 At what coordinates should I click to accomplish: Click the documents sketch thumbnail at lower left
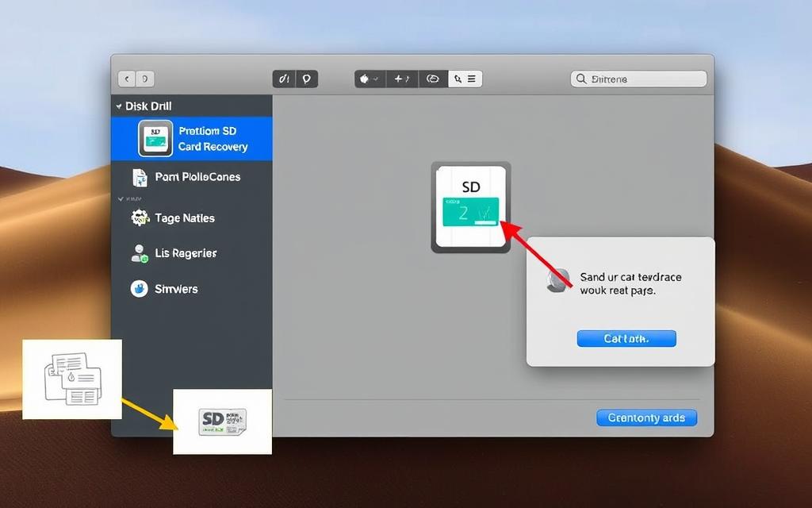pyautogui.click(x=72, y=379)
